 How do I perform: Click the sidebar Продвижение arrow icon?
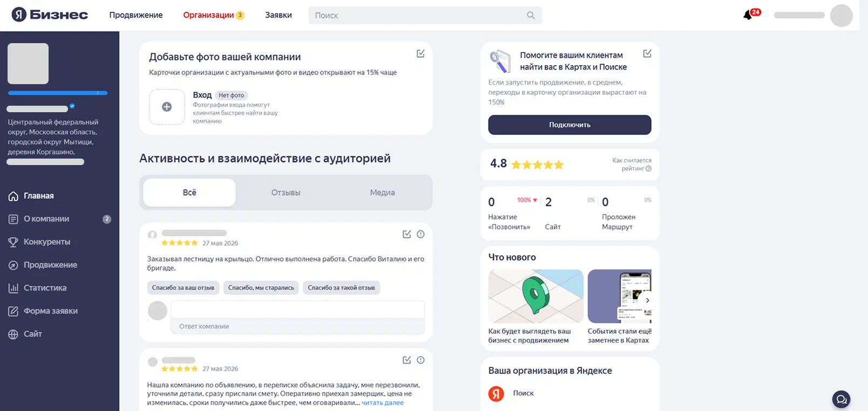(13, 265)
